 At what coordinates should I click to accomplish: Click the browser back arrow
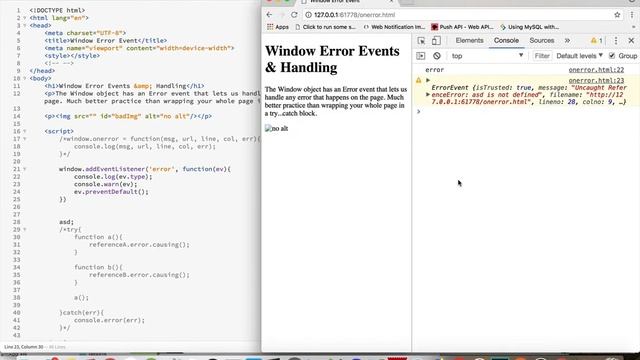[x=269, y=15]
